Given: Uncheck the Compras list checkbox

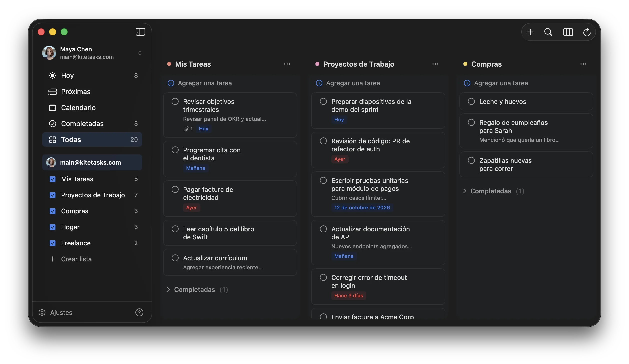Looking at the screenshot, I should point(52,211).
